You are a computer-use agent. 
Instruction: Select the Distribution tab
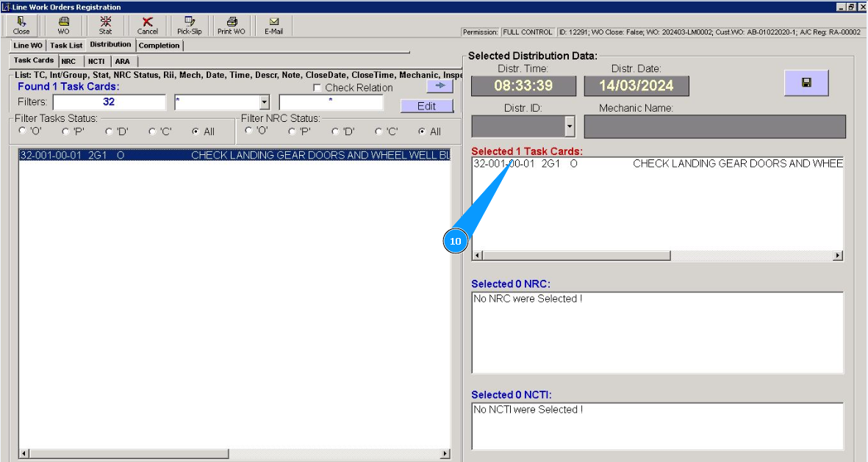pos(110,44)
